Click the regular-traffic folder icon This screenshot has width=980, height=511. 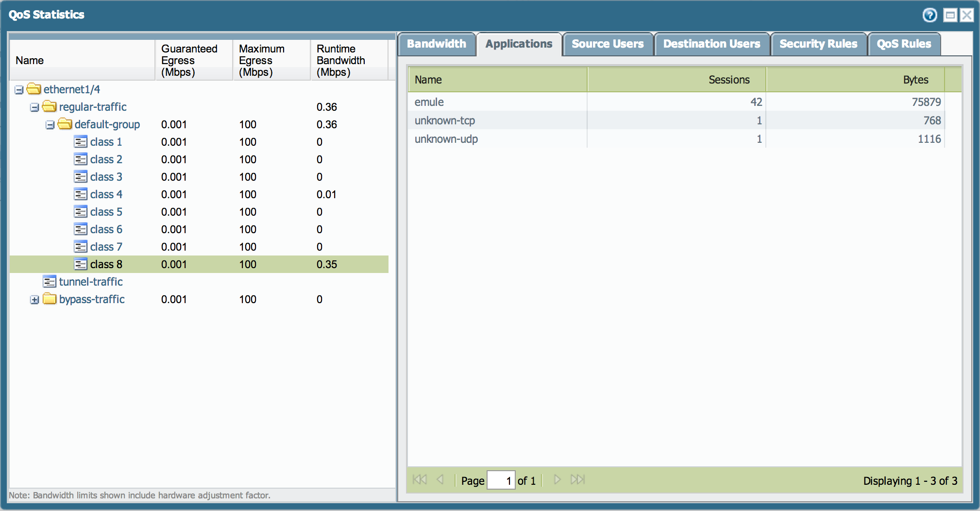pos(49,107)
